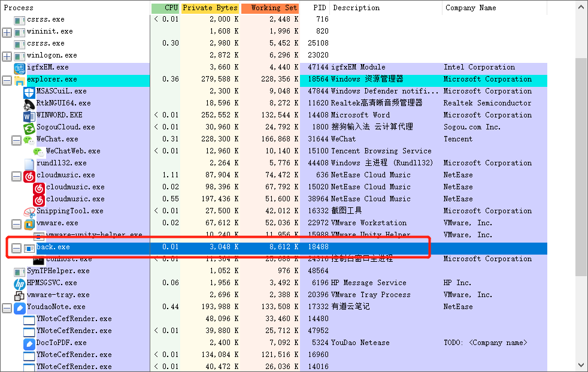The width and height of the screenshot is (588, 372).
Task: Click the cloudmusic.exe icon with PID 636
Action: tap(29, 176)
